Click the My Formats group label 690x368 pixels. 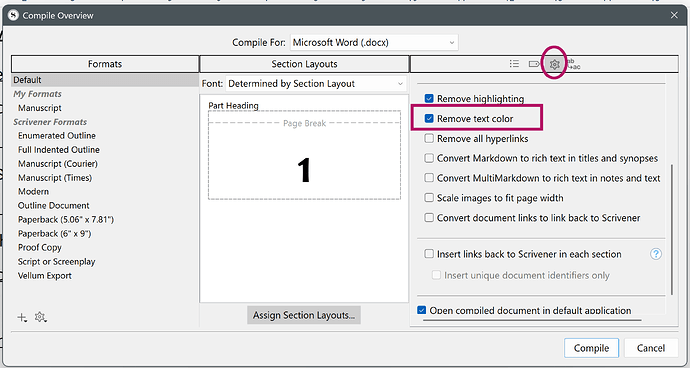tap(37, 94)
